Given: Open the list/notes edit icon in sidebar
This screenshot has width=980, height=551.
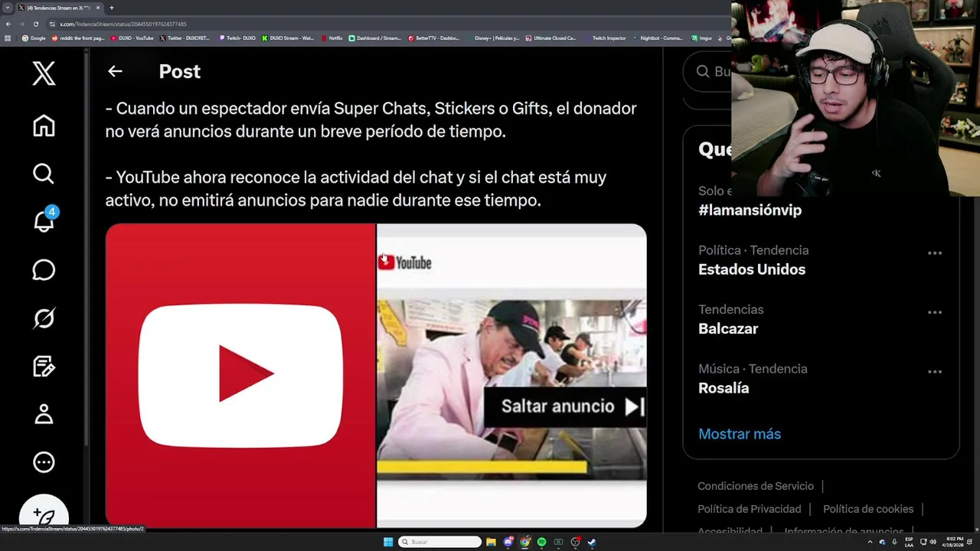Looking at the screenshot, I should click(x=44, y=367).
